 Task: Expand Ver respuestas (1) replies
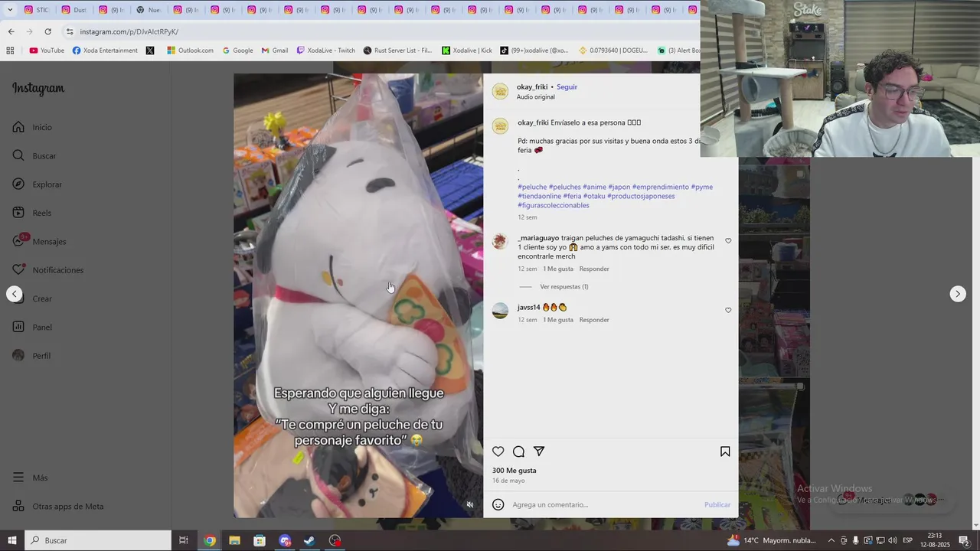tap(564, 287)
